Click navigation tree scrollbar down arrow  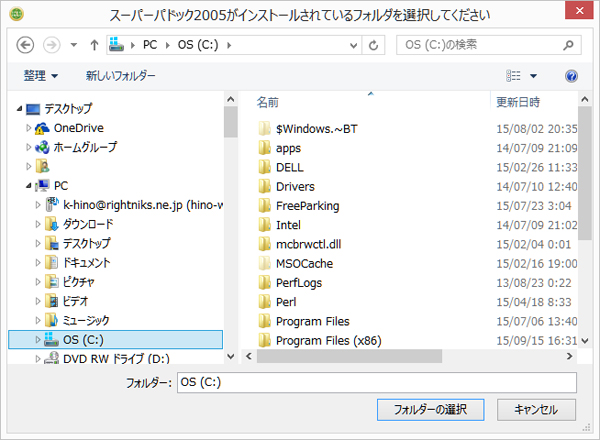point(231,356)
